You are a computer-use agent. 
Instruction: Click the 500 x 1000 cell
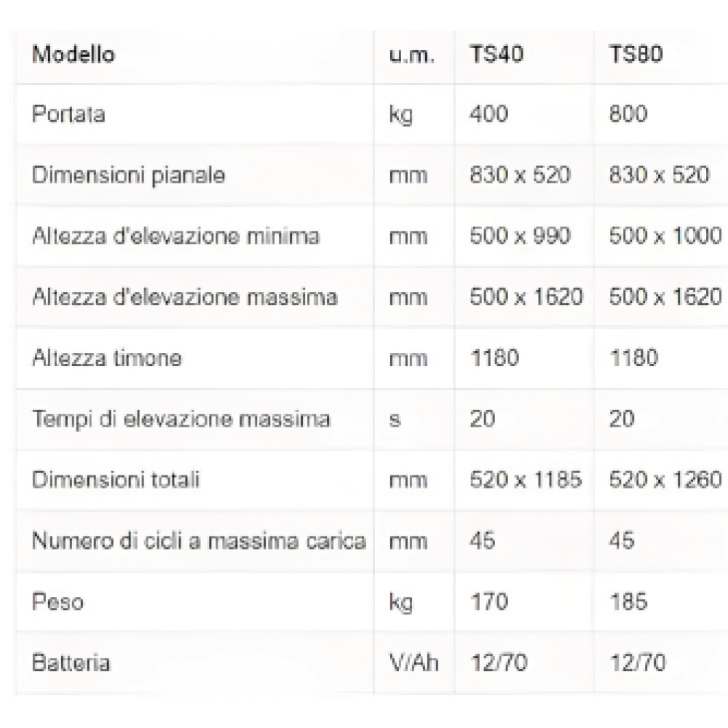(x=666, y=236)
